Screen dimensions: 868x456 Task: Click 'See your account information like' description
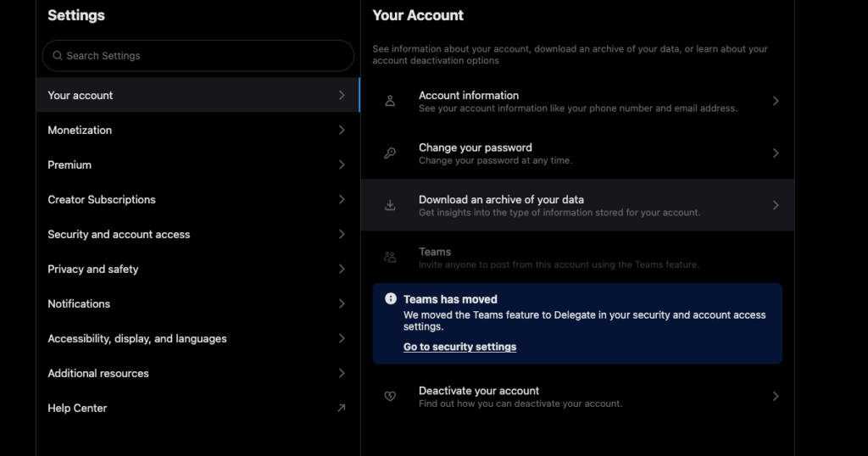[578, 108]
